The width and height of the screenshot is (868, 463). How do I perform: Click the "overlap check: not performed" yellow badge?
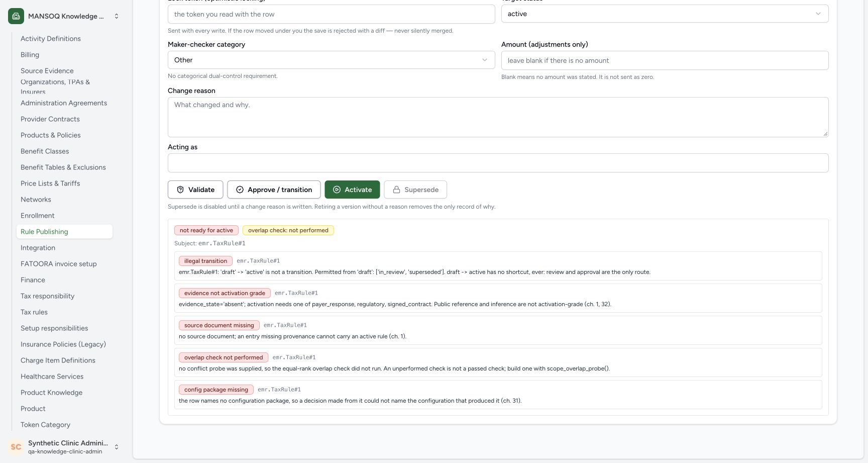[288, 230]
